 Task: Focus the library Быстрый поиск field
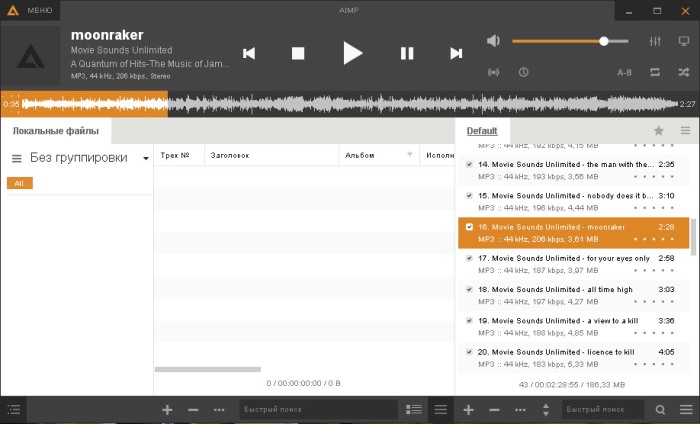coord(319,409)
